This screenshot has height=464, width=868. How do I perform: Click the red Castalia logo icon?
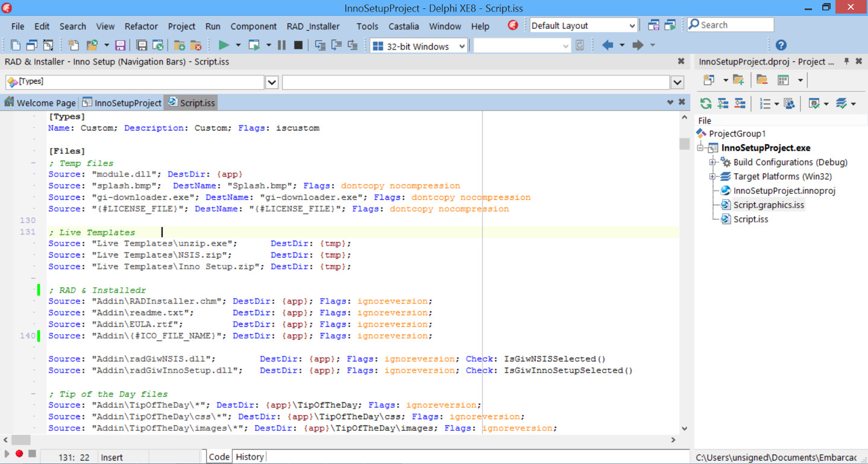(x=513, y=25)
